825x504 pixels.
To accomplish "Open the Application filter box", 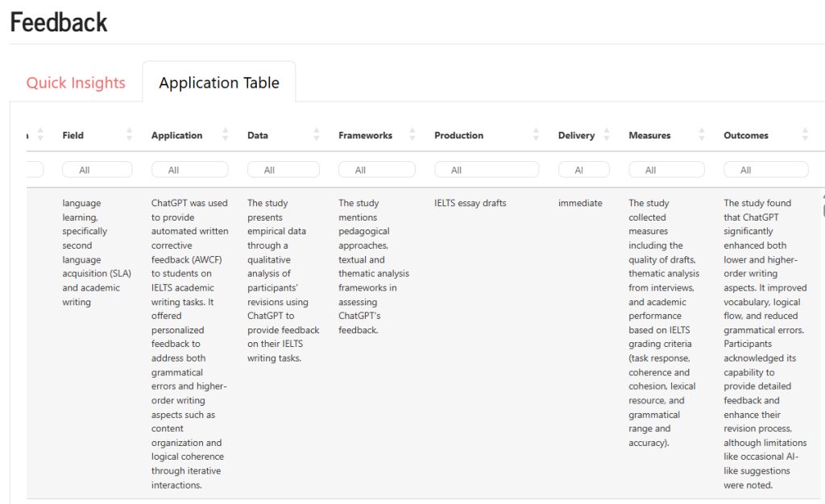I will tap(189, 170).
